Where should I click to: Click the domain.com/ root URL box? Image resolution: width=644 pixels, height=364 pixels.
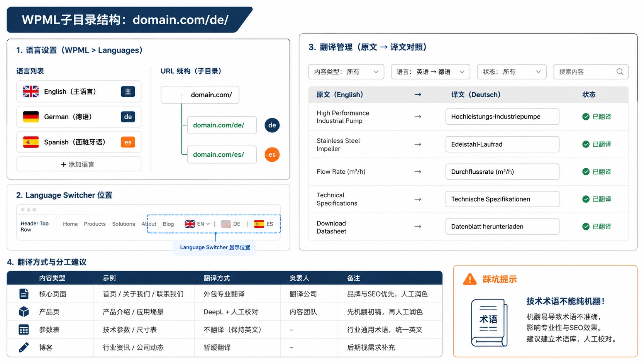200,95
